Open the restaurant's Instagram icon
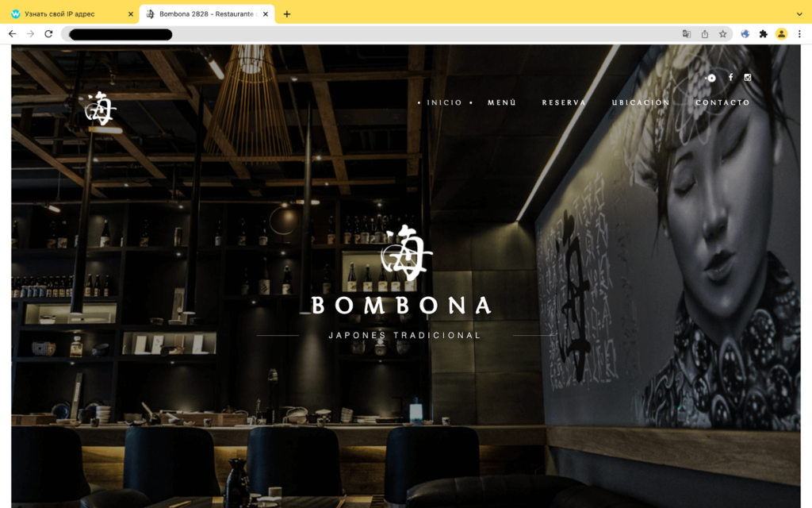This screenshot has height=508, width=812. coord(747,77)
